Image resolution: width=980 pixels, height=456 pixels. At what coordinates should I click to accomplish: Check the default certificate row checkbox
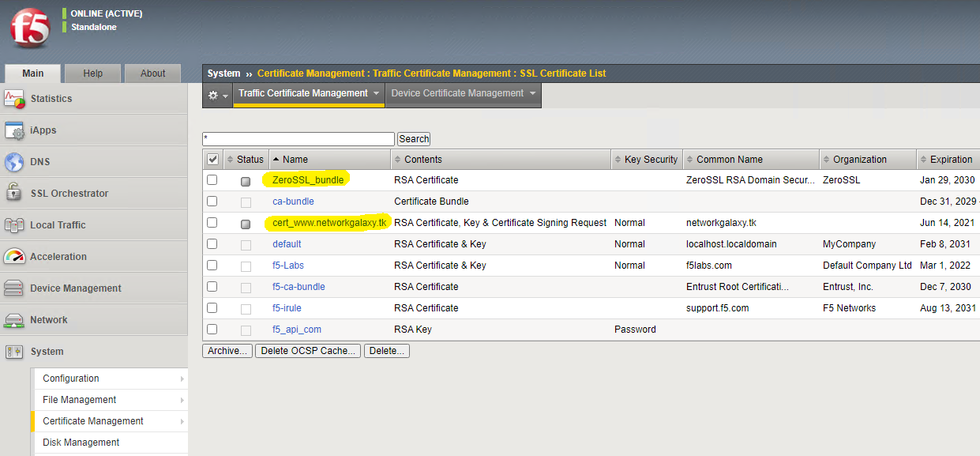[x=212, y=244]
